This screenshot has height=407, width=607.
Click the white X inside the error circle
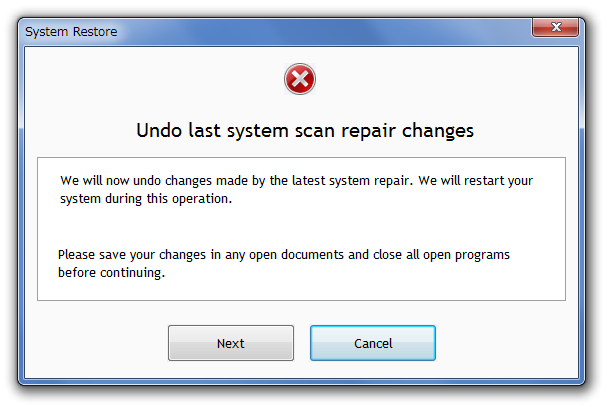point(300,79)
